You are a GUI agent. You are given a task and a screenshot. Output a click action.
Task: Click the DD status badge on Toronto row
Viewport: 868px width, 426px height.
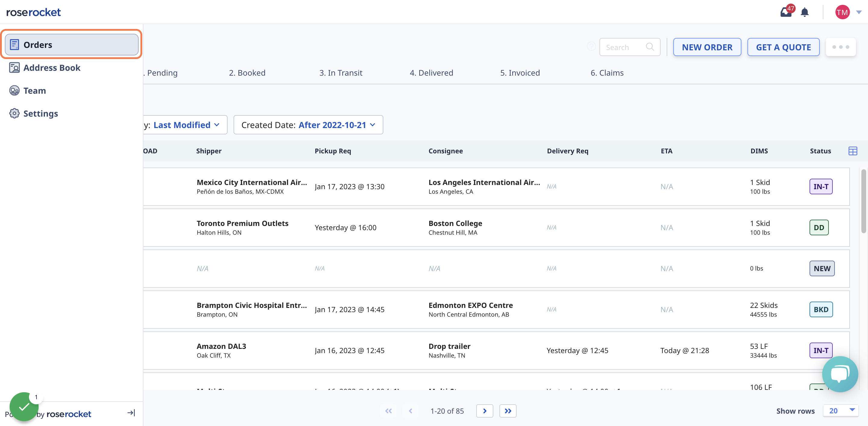click(x=819, y=228)
